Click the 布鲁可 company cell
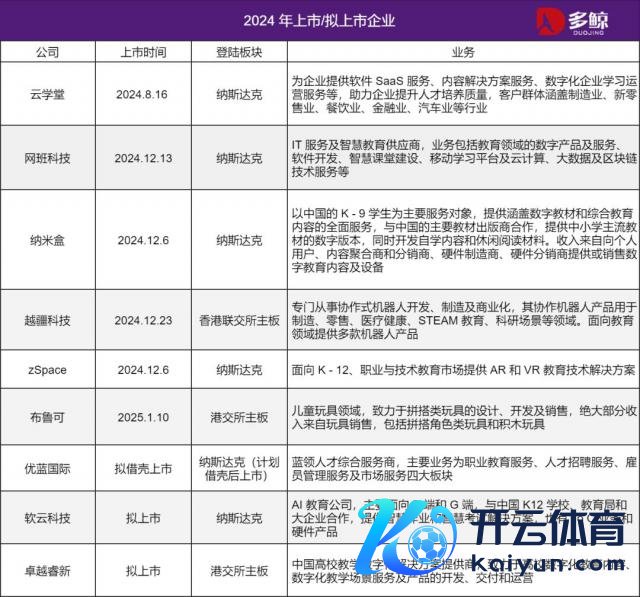Image resolution: width=640 pixels, height=597 pixels. (47, 419)
